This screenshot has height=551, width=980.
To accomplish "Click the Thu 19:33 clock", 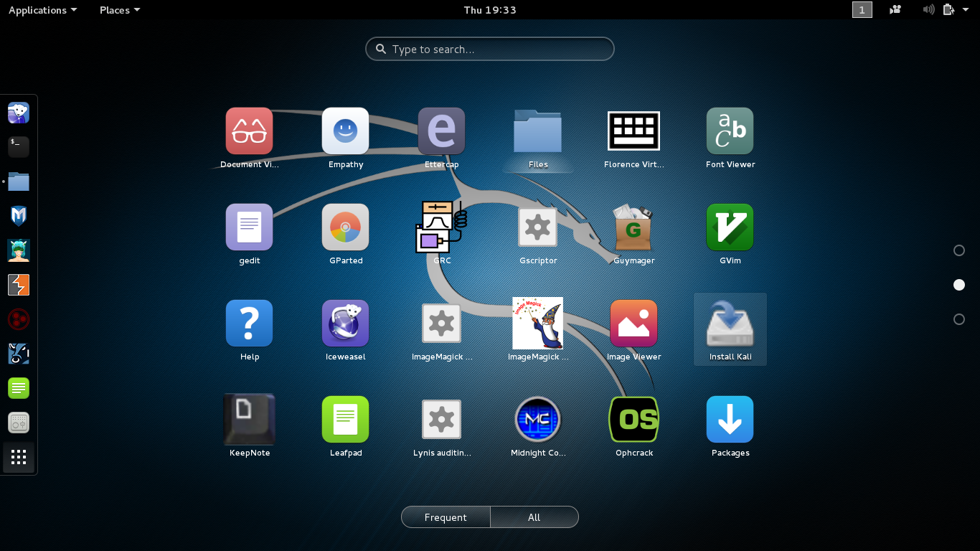I will pos(490,10).
